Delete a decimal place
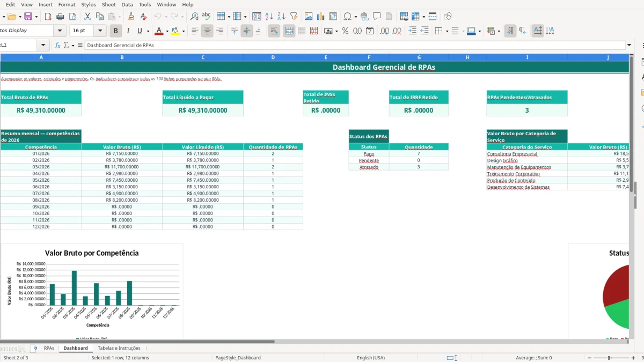Viewport: 644px width, 362px height. pyautogui.click(x=397, y=31)
